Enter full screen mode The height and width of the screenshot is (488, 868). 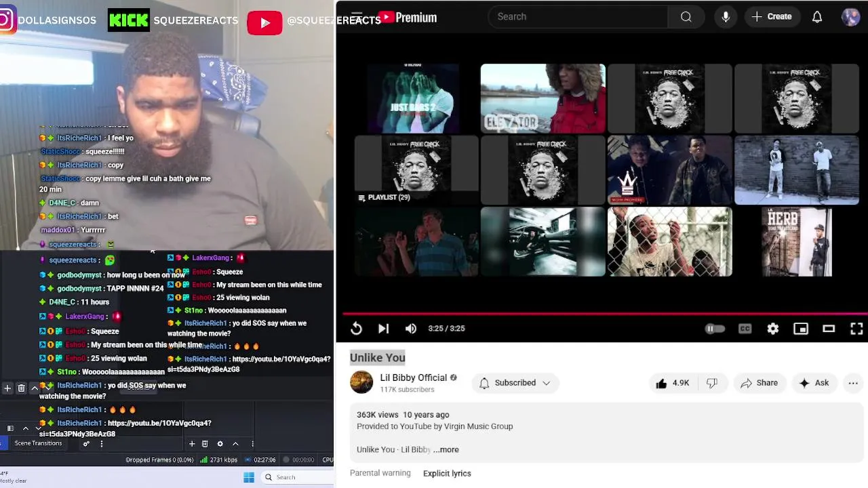pos(856,329)
